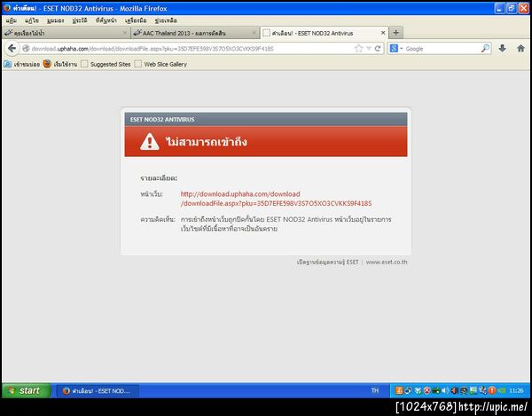Image resolution: width=532 pixels, height=416 pixels.
Task: Click the orange tray icon beside TH
Action: [399, 390]
